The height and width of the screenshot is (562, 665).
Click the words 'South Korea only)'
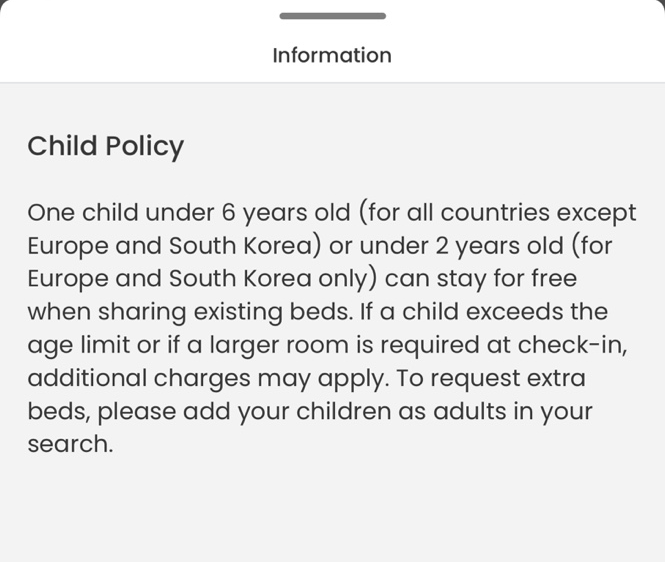point(273,279)
